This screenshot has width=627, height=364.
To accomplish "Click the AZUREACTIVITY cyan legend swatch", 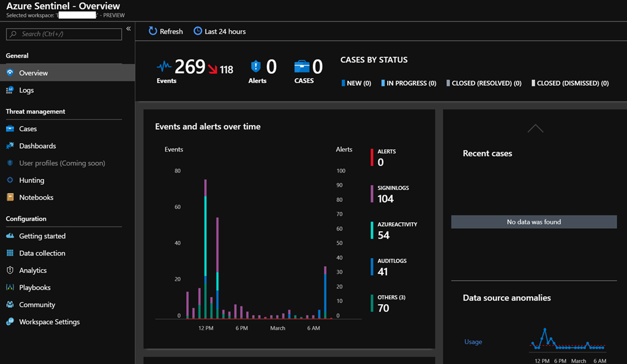I will click(372, 231).
